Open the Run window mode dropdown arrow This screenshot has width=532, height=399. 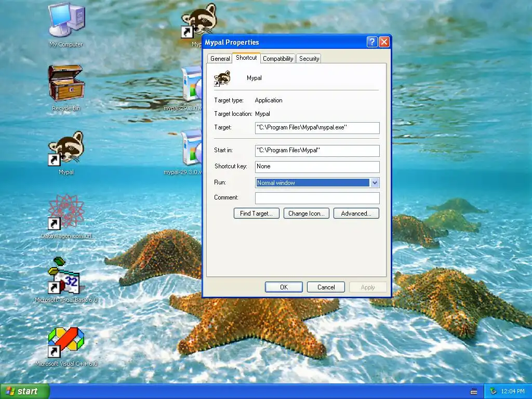[x=375, y=182]
